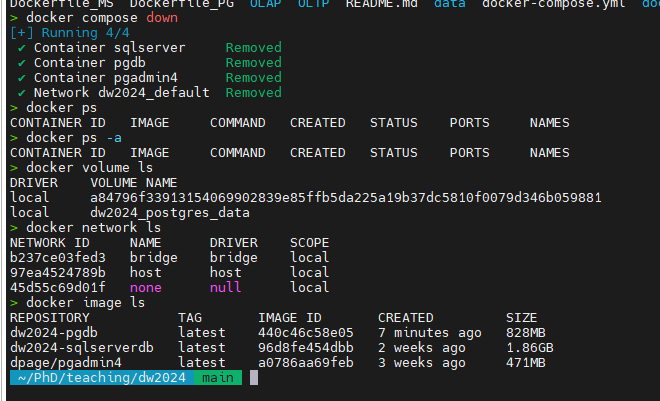Click the prompt path '~/PhD/teaching/dw2024'
660x401 pixels.
(102, 378)
